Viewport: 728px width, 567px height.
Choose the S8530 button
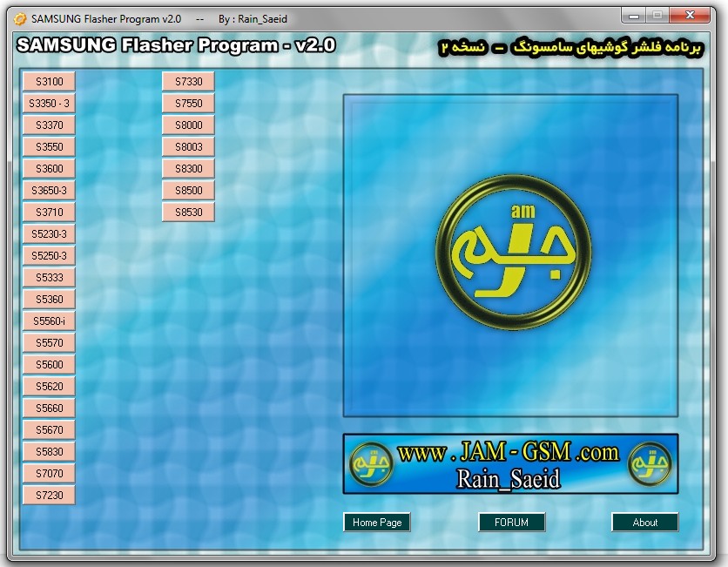pos(188,213)
